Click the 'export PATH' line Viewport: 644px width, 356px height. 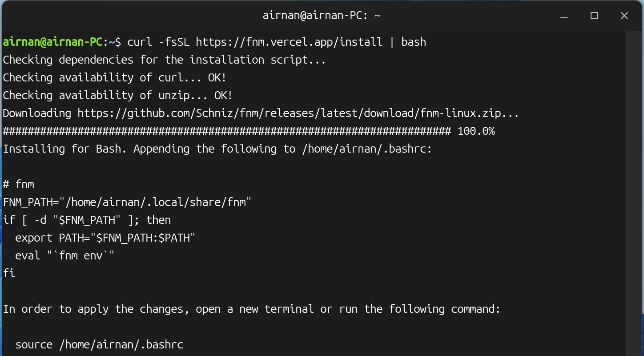coord(105,238)
